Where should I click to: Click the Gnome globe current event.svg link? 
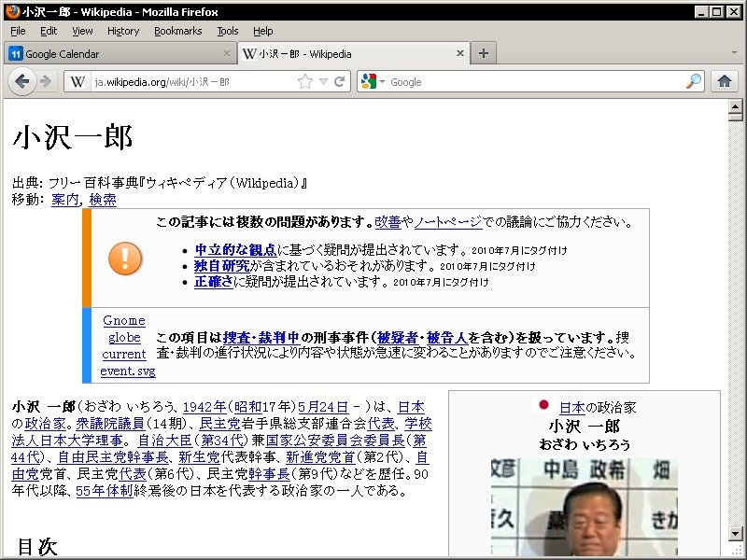click(124, 345)
